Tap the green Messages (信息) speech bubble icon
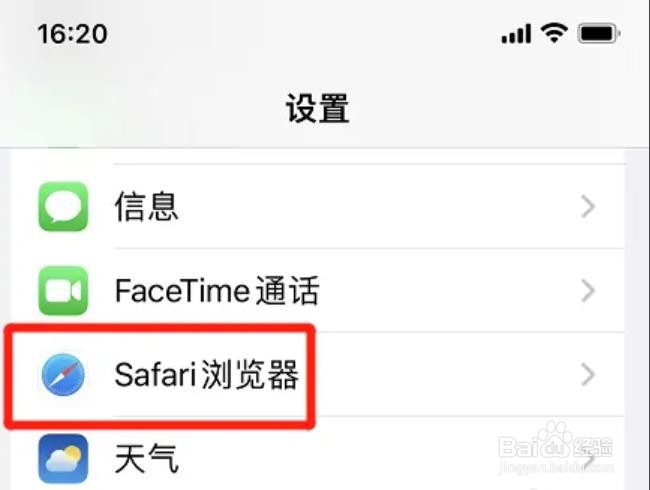This screenshot has width=650, height=490. (63, 206)
